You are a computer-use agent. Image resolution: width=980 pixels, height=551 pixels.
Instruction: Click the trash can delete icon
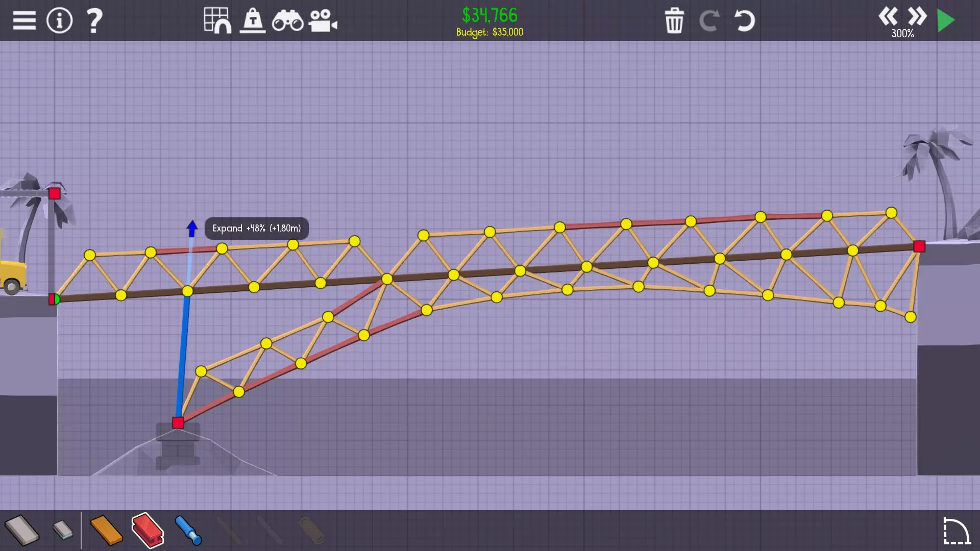click(674, 21)
